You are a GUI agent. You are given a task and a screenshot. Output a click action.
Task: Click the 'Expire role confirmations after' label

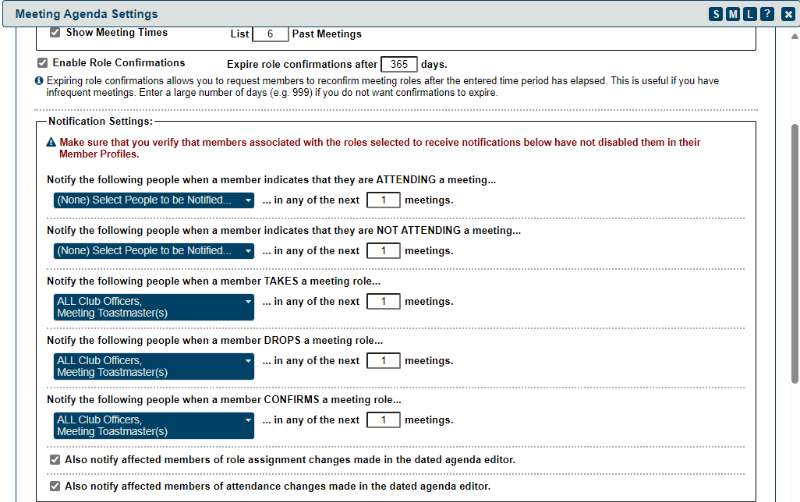(302, 64)
